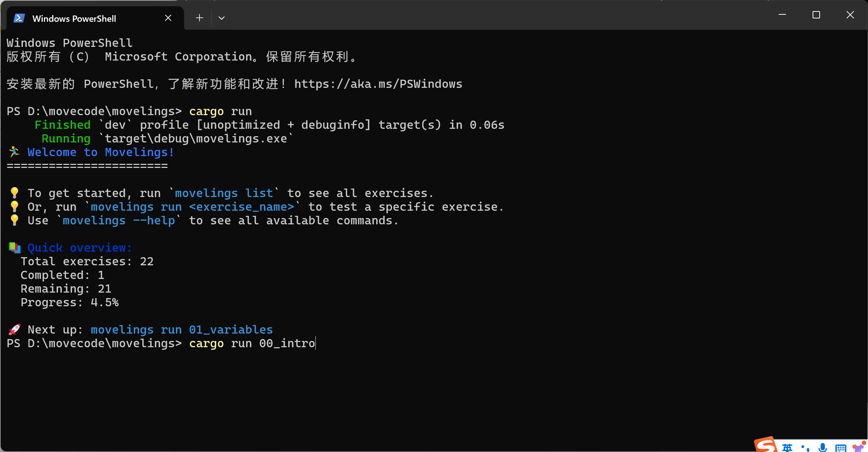Maximize the terminal window

(816, 15)
